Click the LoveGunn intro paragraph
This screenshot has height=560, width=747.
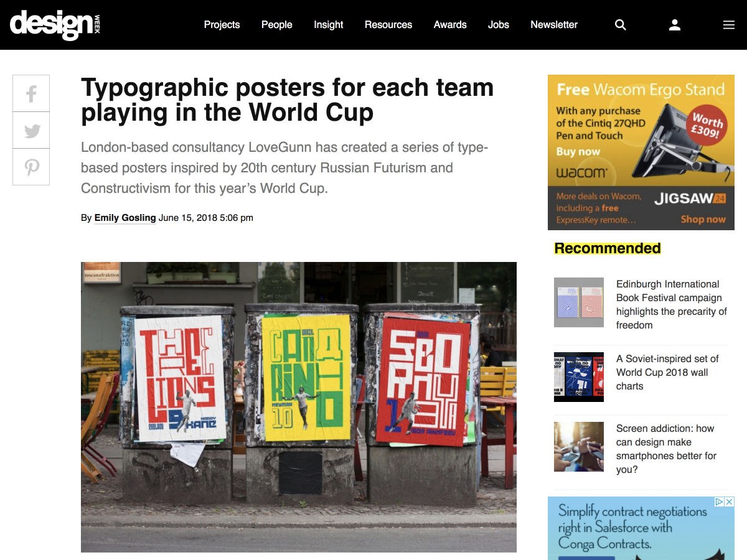[x=284, y=168]
